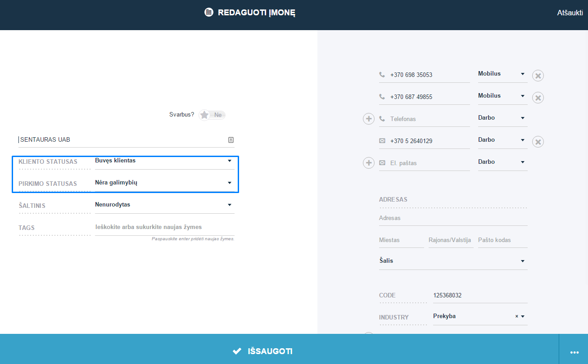The image size is (588, 364).
Task: Click the Adresas input field
Action: 453,218
